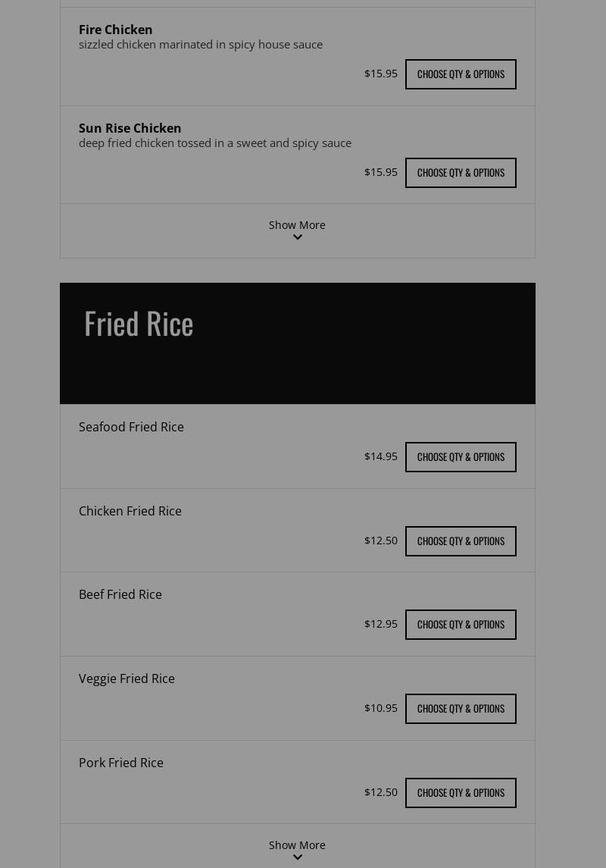Viewport: 606px width, 868px height.
Task: Choose options for Chicken Fried Rice
Action: [x=461, y=541]
